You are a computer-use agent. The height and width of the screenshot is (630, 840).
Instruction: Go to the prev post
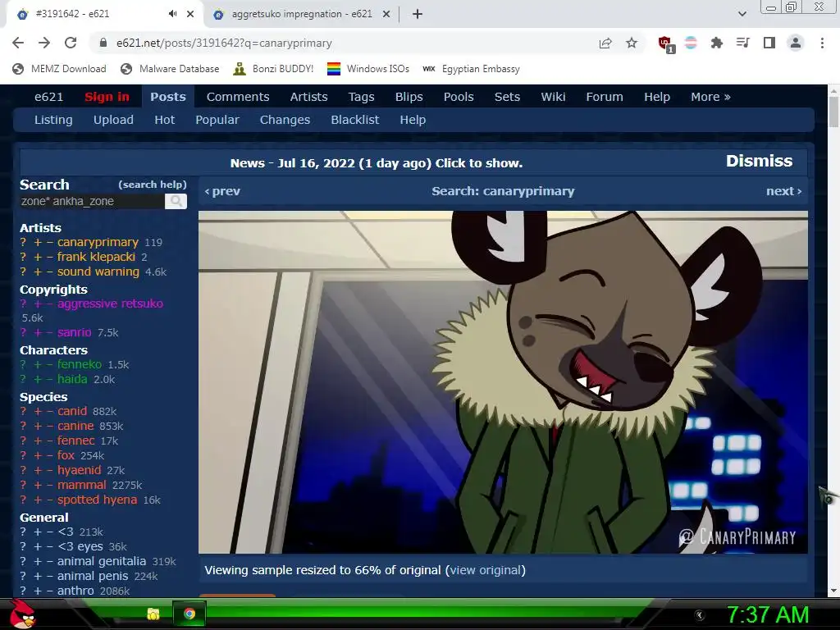(222, 191)
